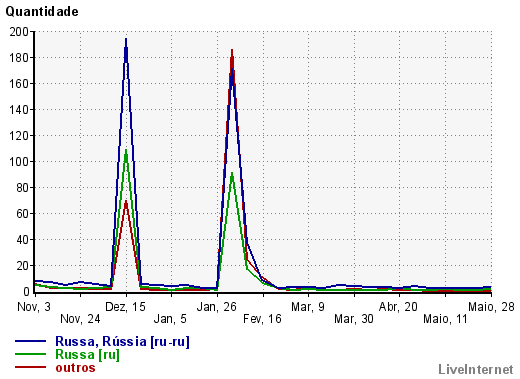520x379 pixels.
Task: Click the blue peak near Dez, 15
Action: click(126, 39)
